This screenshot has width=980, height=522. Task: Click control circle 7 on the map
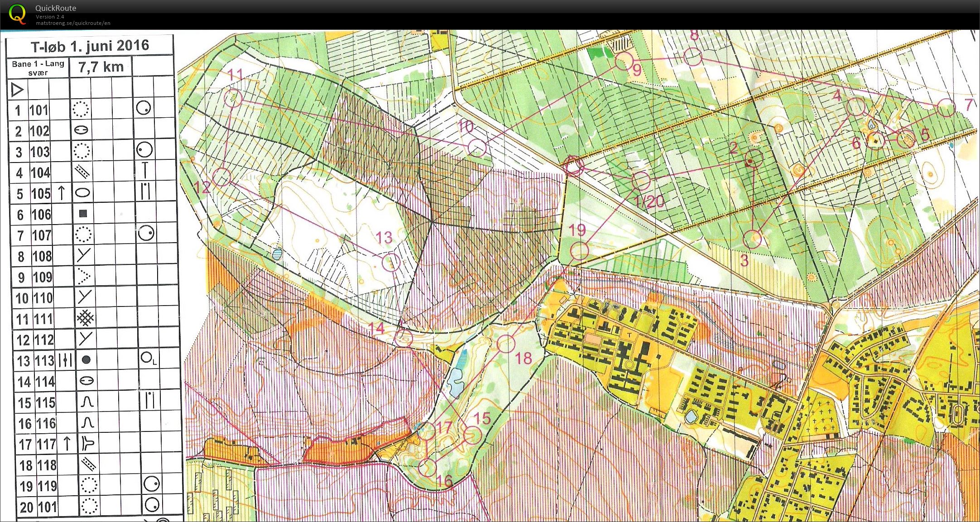click(x=946, y=108)
